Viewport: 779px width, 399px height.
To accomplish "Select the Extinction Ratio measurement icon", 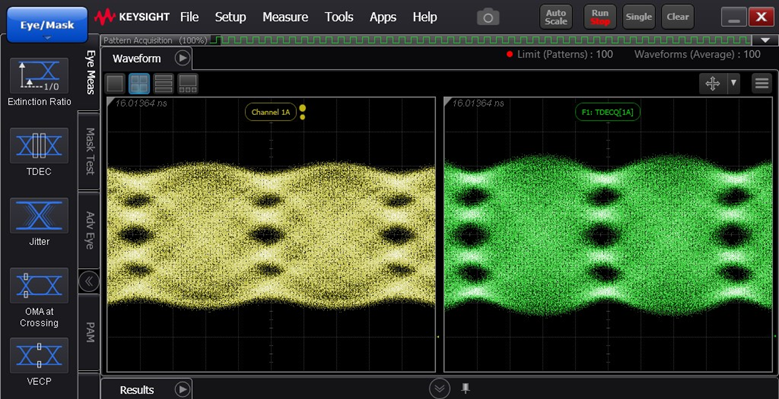I will coord(39,76).
